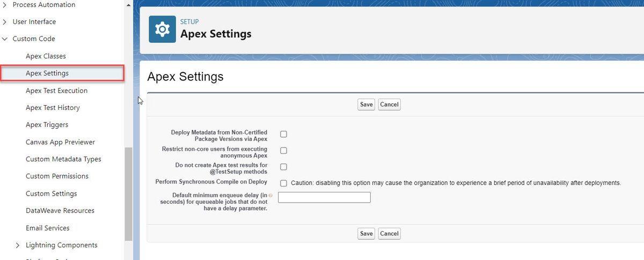Open Custom Settings in the sidebar
This screenshot has height=260, width=644.
point(51,194)
